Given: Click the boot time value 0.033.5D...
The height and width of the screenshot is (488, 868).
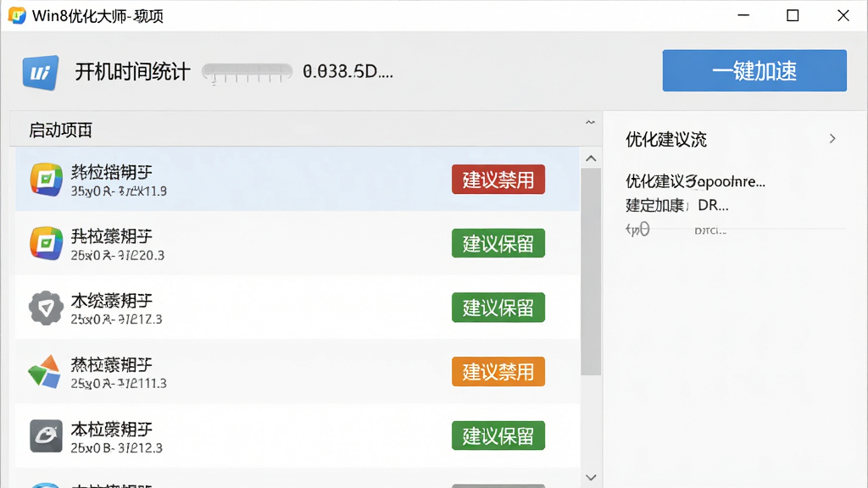Looking at the screenshot, I should 348,71.
